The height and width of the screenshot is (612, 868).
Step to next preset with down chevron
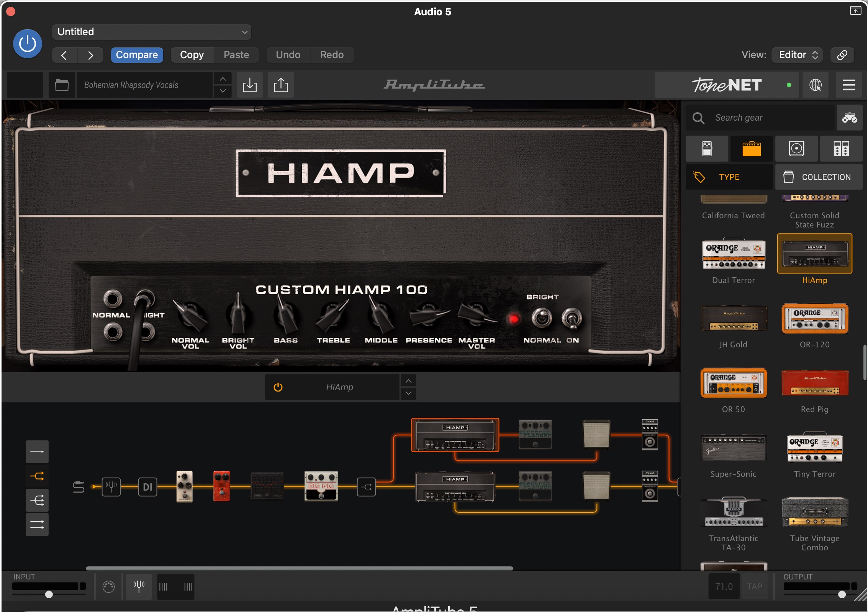223,91
